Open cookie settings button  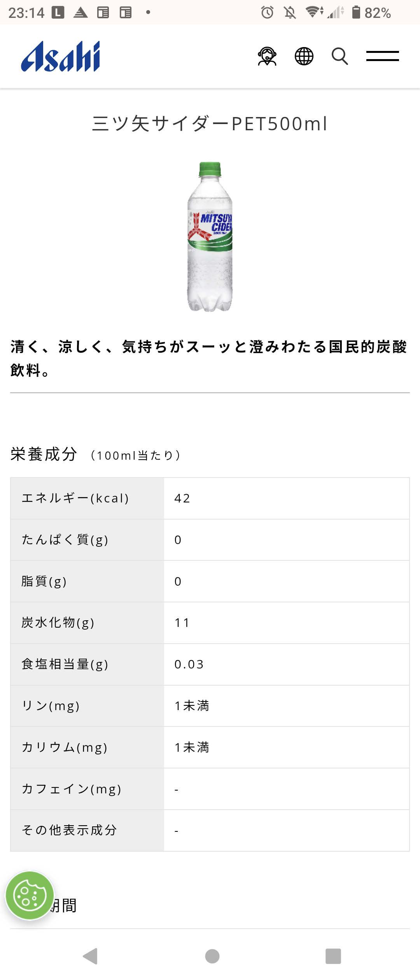(30, 896)
